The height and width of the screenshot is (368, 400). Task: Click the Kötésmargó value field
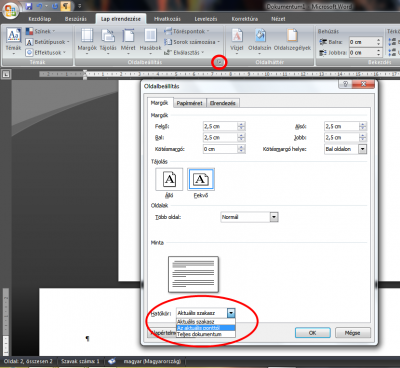click(220, 149)
